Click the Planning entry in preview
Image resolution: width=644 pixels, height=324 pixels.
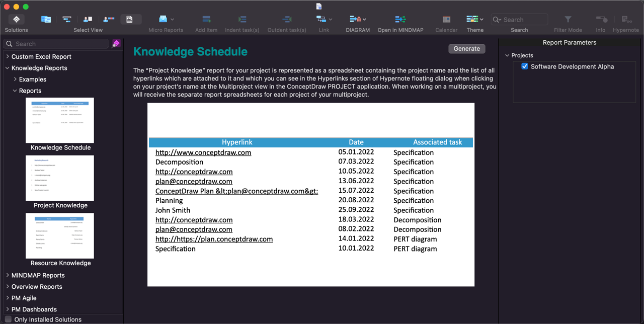click(169, 200)
